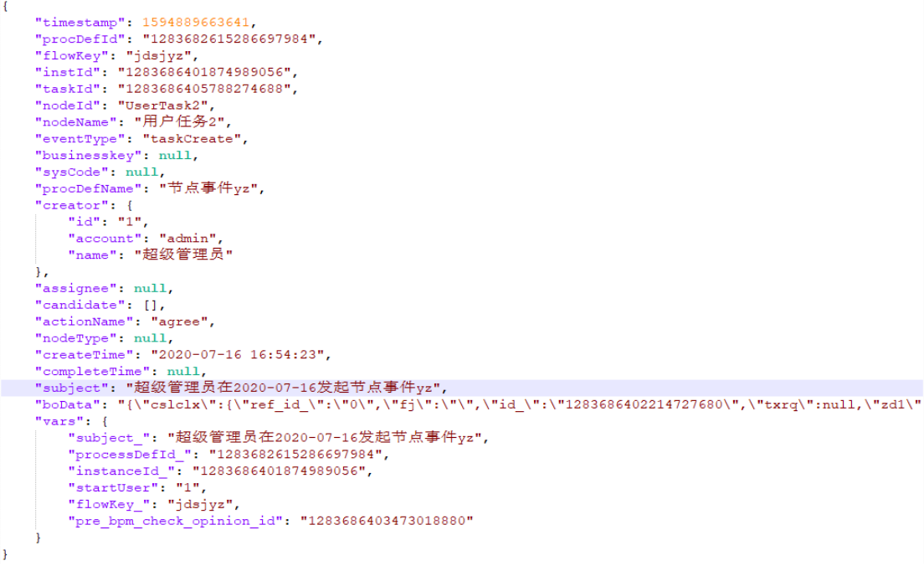Click the createTime value 2020-07-16 16:54:23
924x571 pixels.
tap(238, 355)
